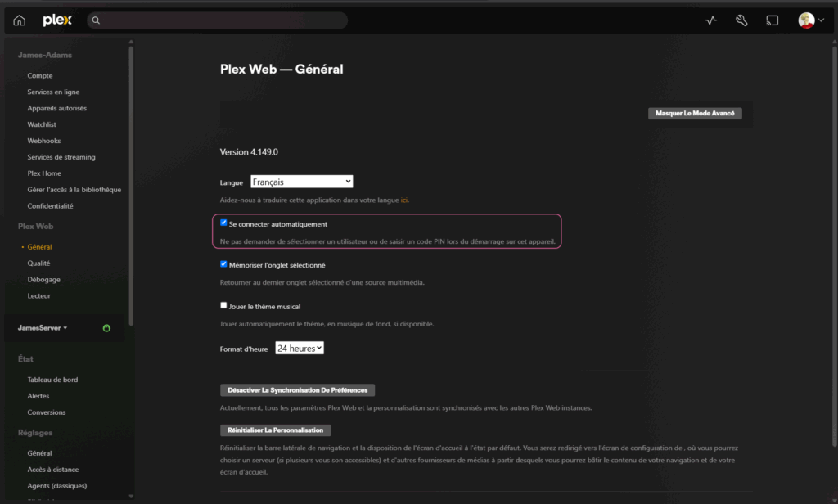Open Agents (classiques) settings
This screenshot has width=838, height=504.
(x=57, y=486)
